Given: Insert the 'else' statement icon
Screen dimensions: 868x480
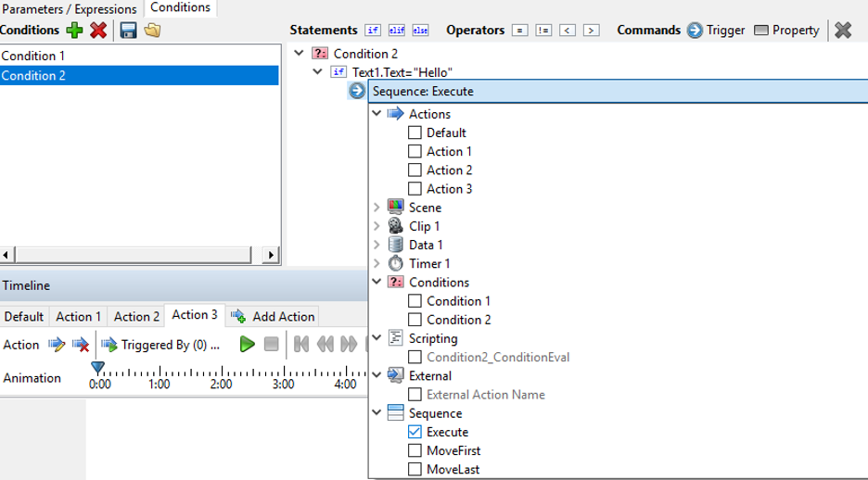Looking at the screenshot, I should coord(420,31).
